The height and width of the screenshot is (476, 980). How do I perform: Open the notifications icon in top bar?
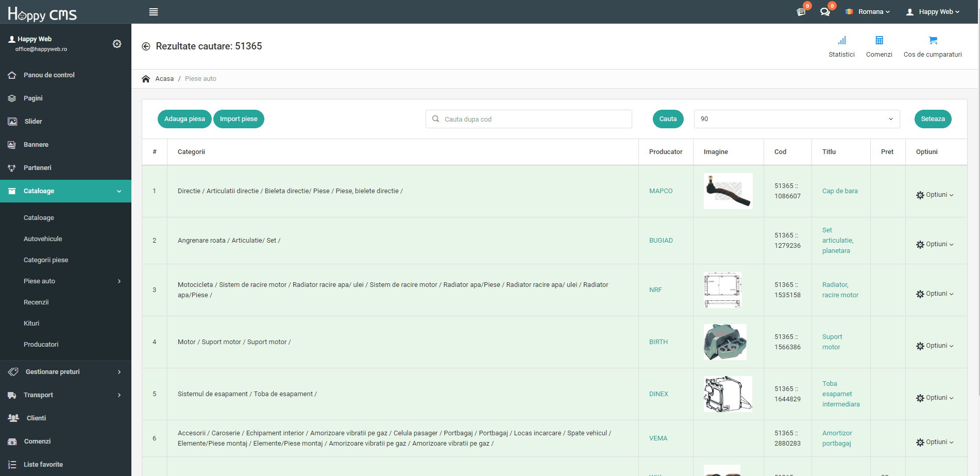click(801, 12)
